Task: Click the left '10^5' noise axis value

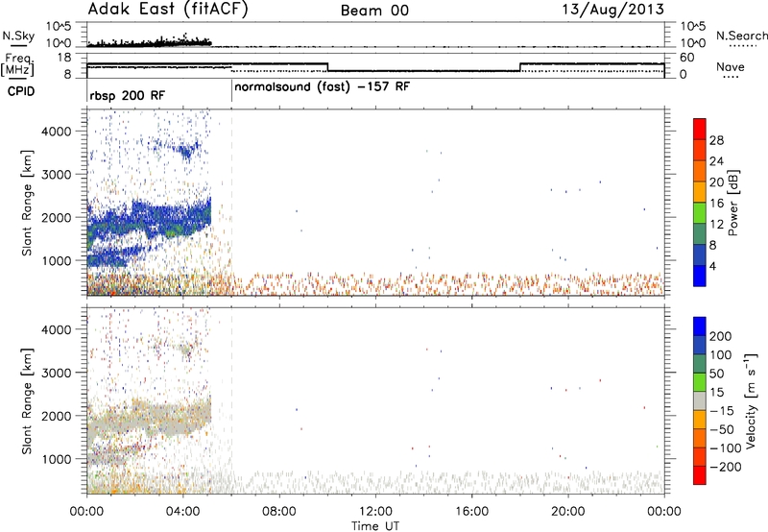Action: (59, 27)
